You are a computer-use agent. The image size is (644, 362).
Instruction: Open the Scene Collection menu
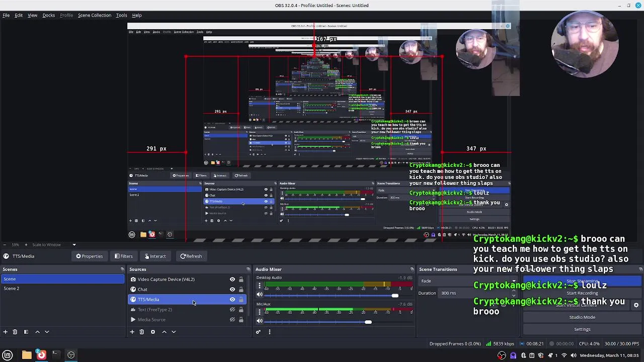click(95, 15)
